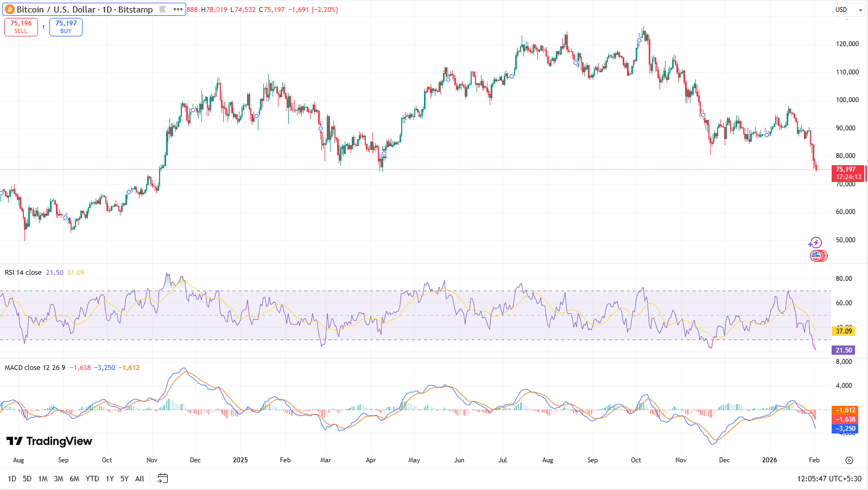
Task: Open chart settings hexagon gear icon
Action: [x=849, y=460]
